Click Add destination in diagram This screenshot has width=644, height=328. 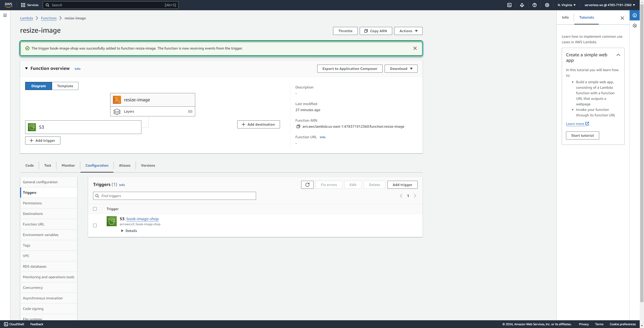click(x=258, y=124)
